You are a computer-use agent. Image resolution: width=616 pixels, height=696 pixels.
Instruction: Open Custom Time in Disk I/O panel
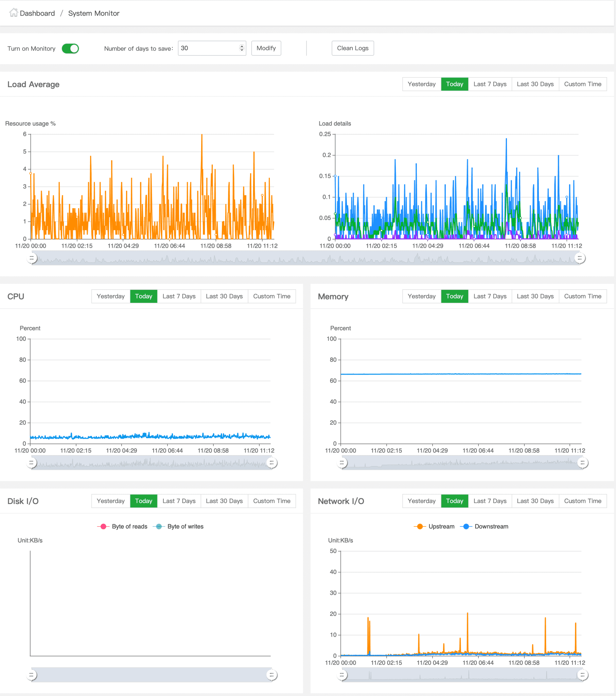(x=271, y=501)
